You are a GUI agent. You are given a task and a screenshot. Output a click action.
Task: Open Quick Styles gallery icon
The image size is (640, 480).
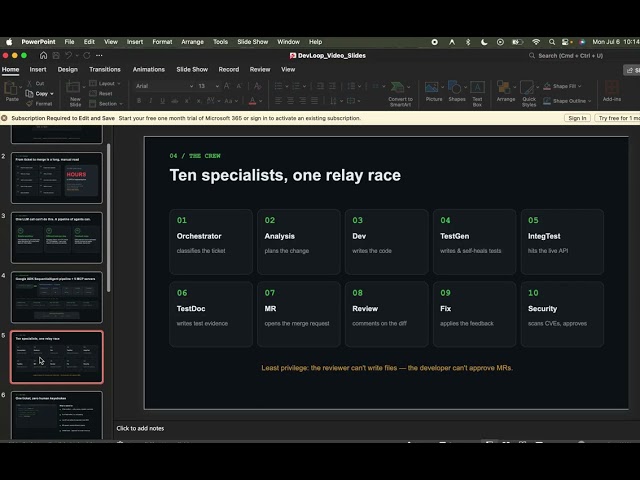(527, 87)
